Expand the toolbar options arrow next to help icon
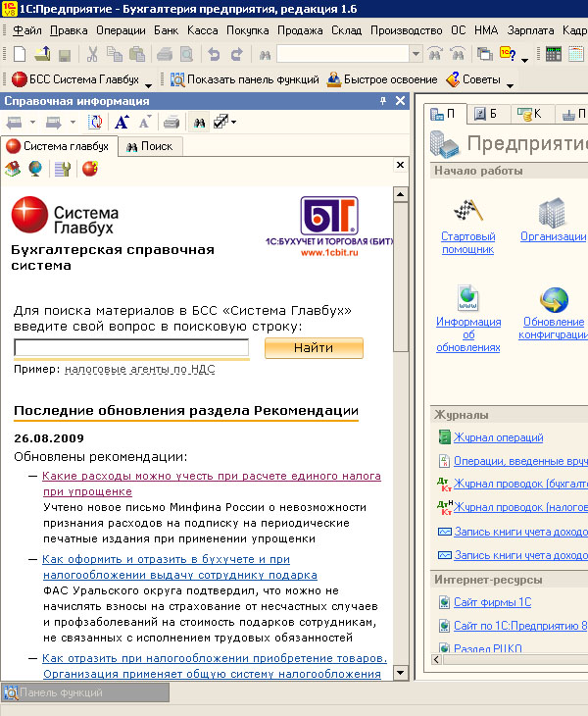 524,60
